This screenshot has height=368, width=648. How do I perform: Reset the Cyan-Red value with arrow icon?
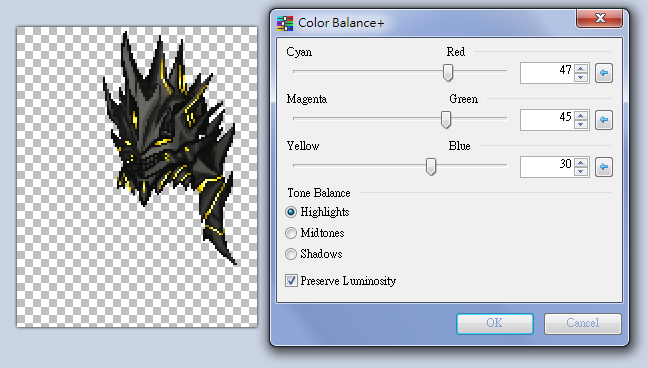(x=604, y=73)
